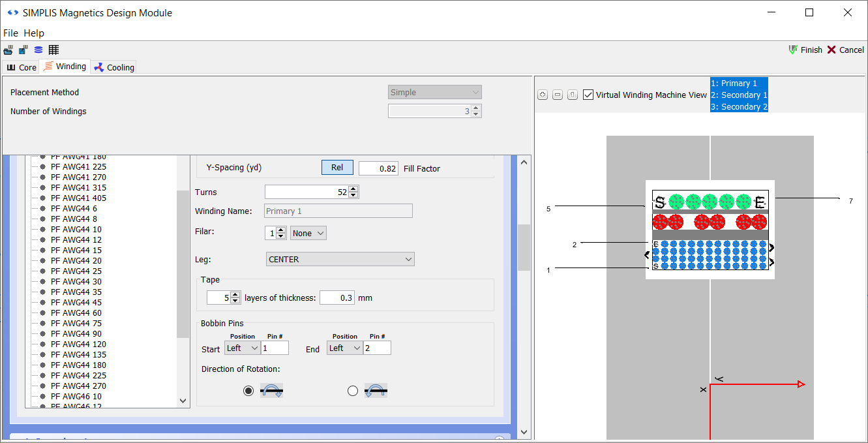Zoom out the winding view with minus
Image resolution: width=868 pixels, height=443 pixels.
(x=558, y=95)
